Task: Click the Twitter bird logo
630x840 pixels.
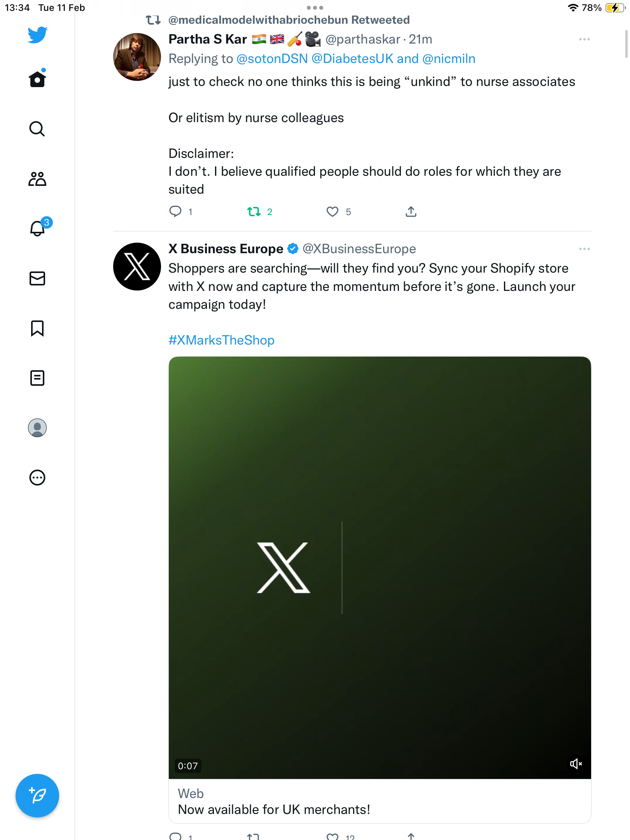Action: point(37,35)
